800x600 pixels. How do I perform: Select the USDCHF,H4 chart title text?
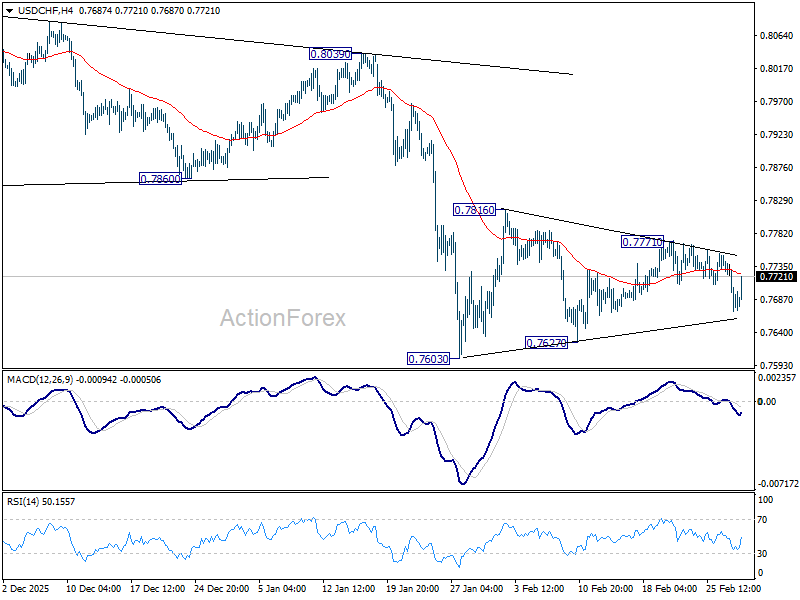pyautogui.click(x=45, y=10)
